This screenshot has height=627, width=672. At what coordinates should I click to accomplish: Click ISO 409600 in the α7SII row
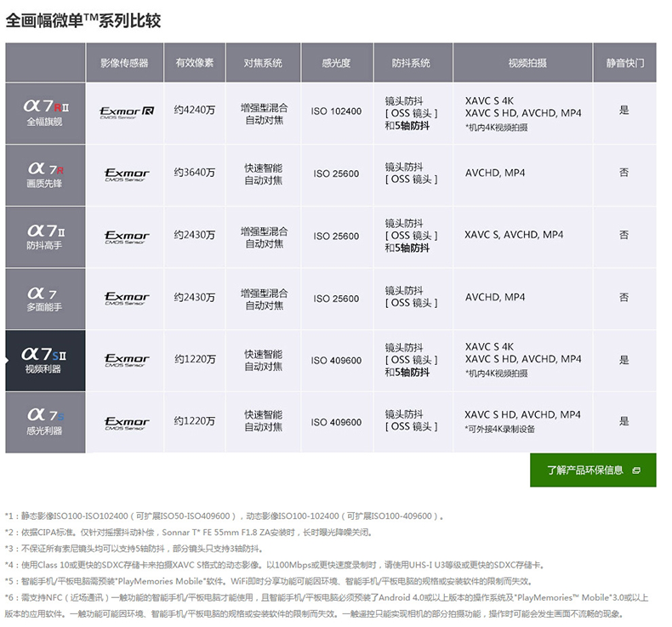(x=337, y=361)
